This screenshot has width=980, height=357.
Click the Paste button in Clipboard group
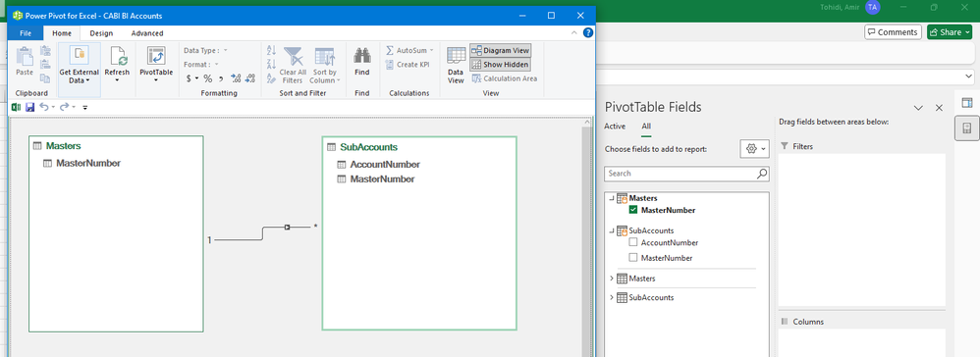[25, 61]
